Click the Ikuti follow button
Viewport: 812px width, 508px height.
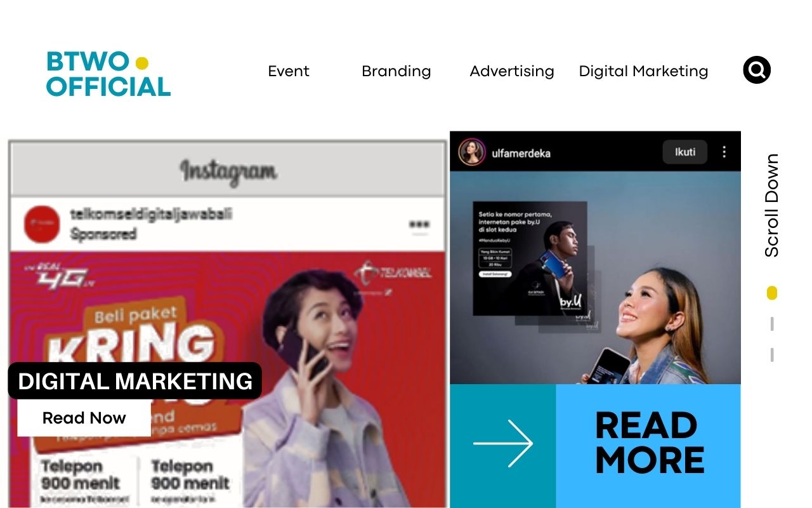pos(685,152)
